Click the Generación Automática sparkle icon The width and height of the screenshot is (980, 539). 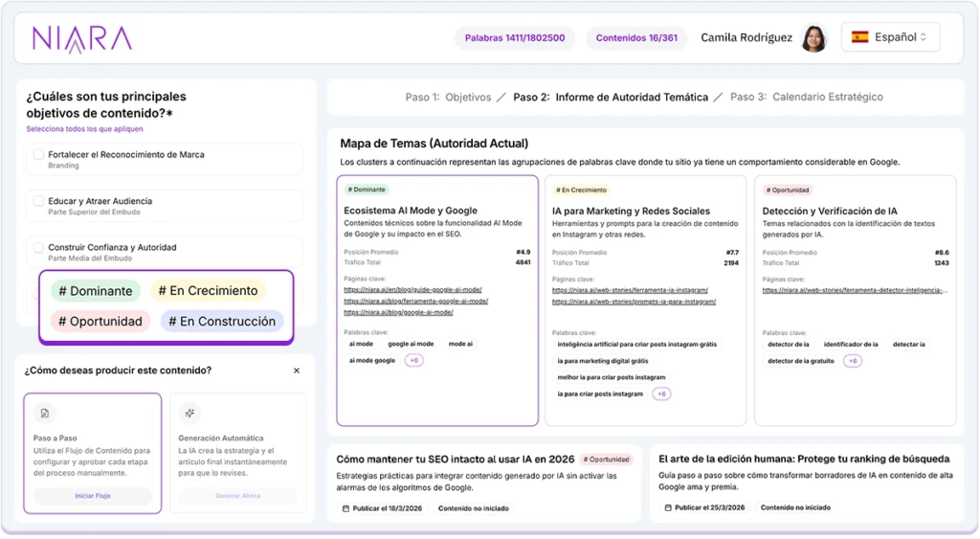coord(189,414)
